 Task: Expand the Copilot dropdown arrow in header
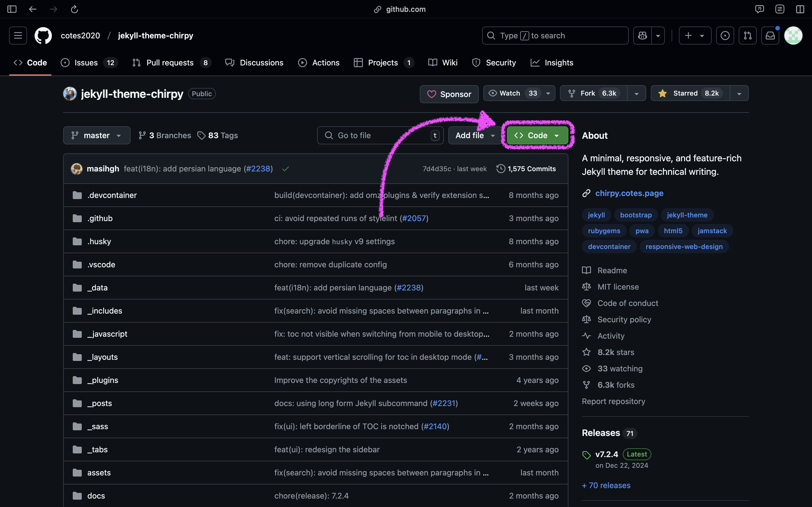point(658,36)
